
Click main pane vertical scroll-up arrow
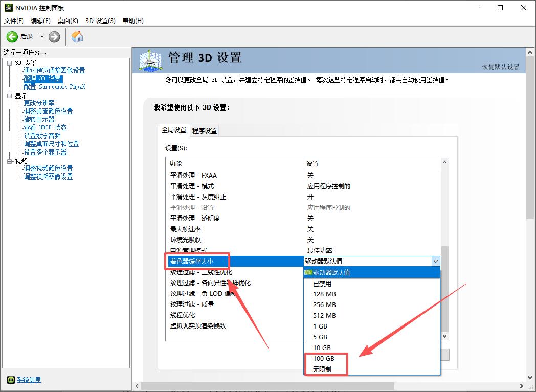click(530, 53)
